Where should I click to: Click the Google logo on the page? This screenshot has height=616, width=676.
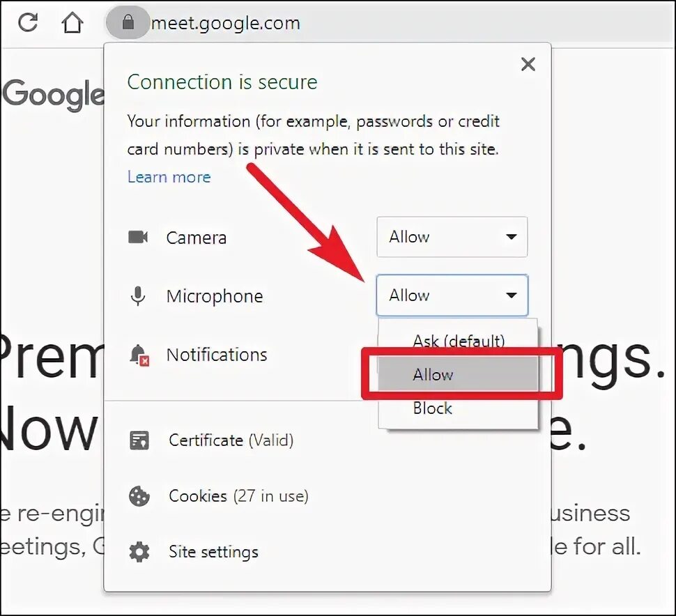point(52,94)
